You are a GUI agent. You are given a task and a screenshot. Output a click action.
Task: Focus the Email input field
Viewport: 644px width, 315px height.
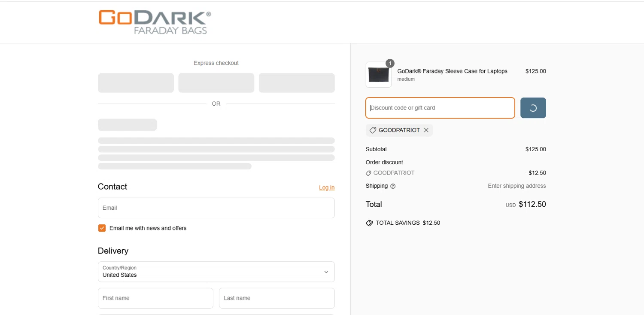coord(216,208)
